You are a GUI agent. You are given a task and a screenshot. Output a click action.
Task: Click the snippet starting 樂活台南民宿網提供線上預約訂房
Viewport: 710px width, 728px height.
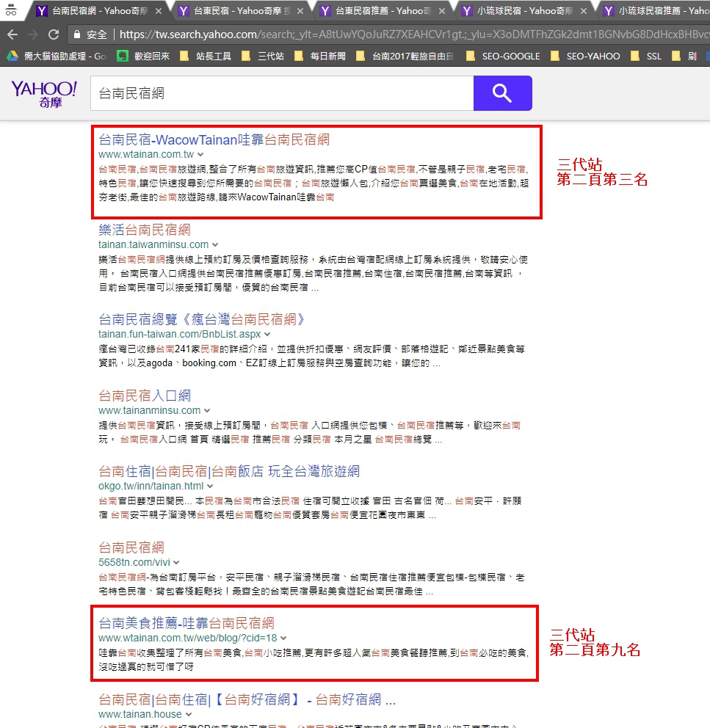click(314, 274)
